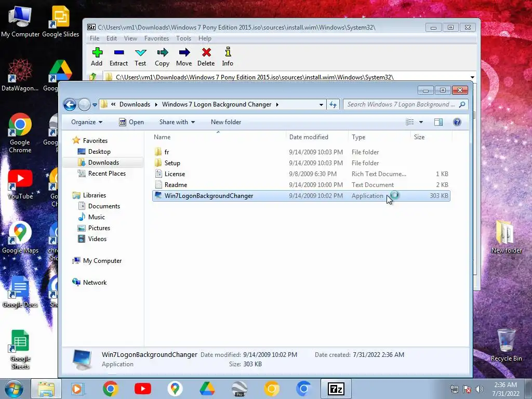Open the Help menu in 7-Zip

pyautogui.click(x=205, y=38)
